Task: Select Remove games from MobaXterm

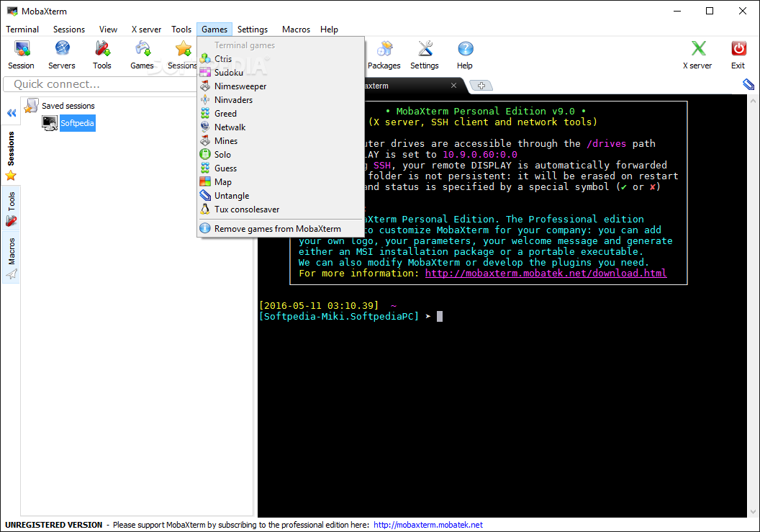Action: tap(281, 228)
